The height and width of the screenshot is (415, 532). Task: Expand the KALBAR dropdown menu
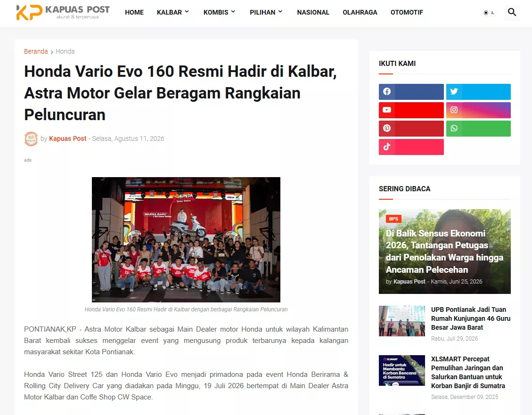pyautogui.click(x=172, y=13)
